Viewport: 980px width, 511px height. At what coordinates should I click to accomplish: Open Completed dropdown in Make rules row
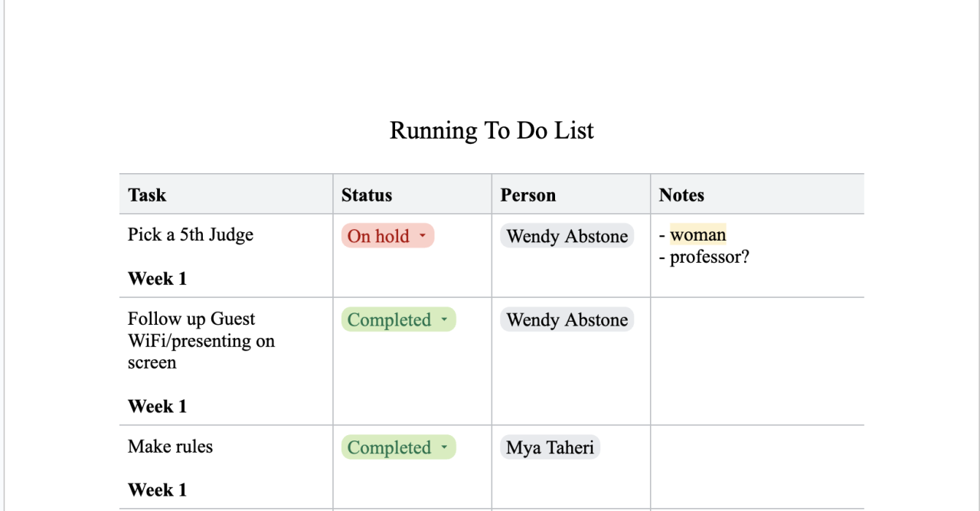click(398, 447)
